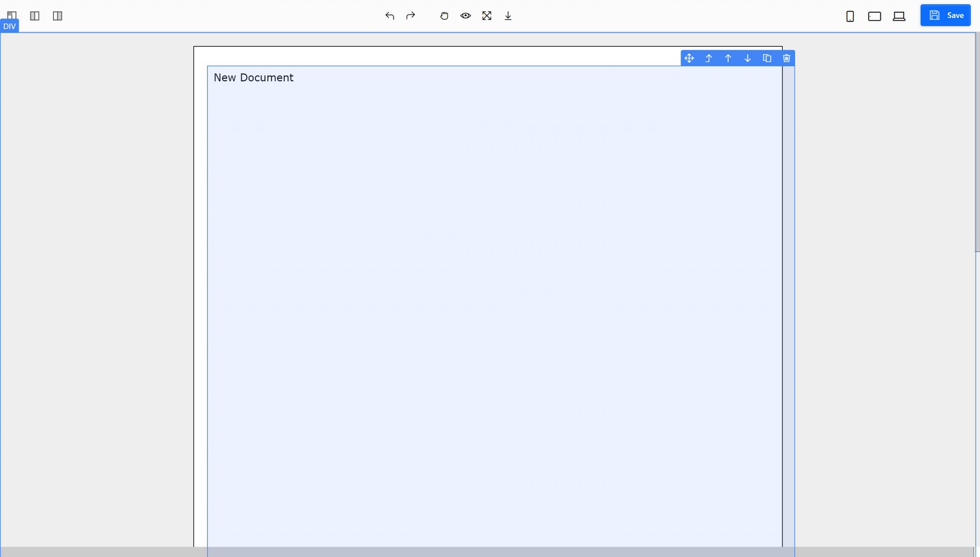Click the DIV element tag label
This screenshot has height=557, width=980.
click(9, 26)
